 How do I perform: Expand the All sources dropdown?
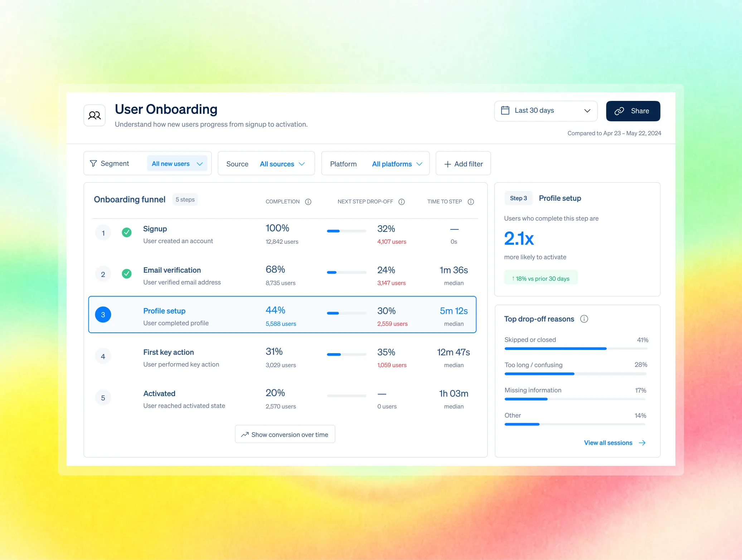(282, 164)
